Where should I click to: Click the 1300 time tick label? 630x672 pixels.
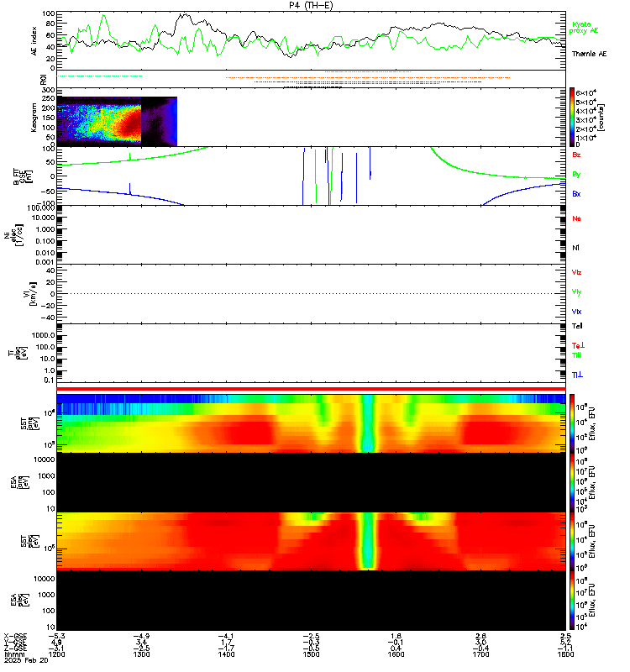point(141,654)
